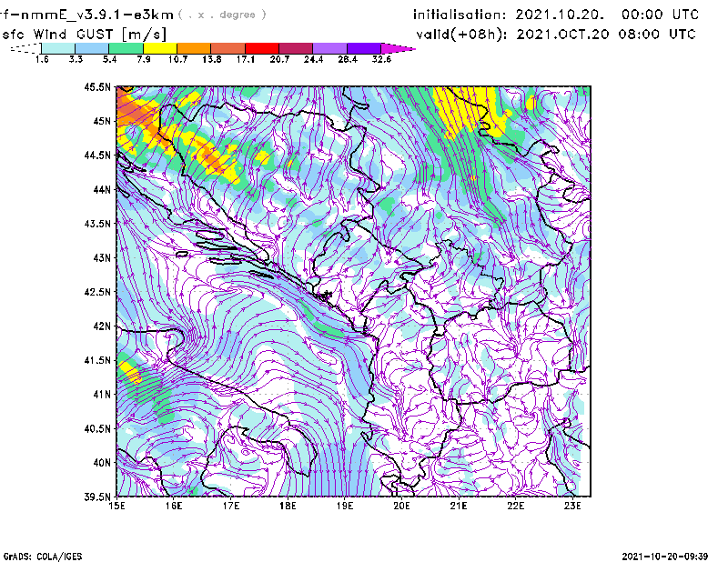Click the "39.5N" latitude label
Image resolution: width=728 pixels, height=562 pixels.
97,497
